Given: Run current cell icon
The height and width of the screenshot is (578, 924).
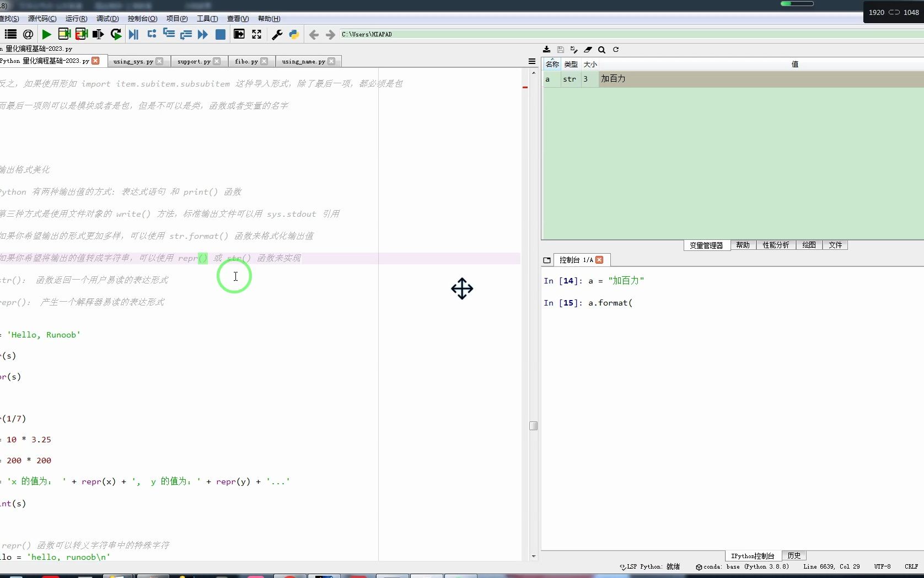Looking at the screenshot, I should point(64,34).
